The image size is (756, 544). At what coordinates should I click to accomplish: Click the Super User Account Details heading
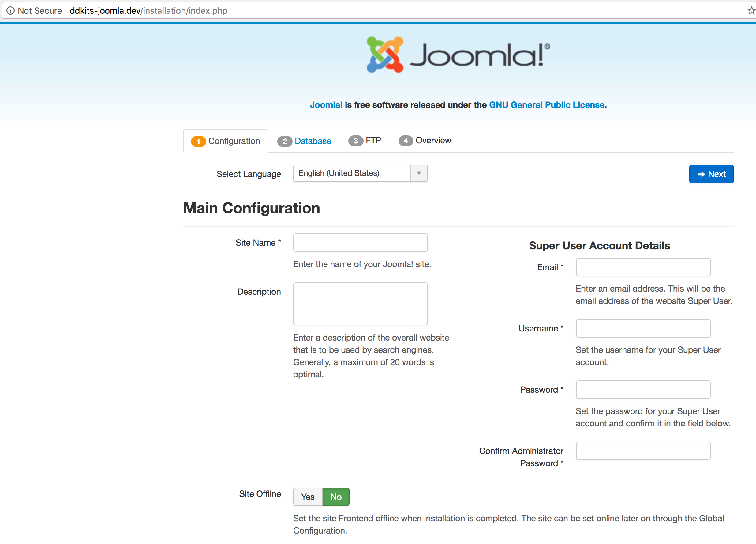coord(599,246)
